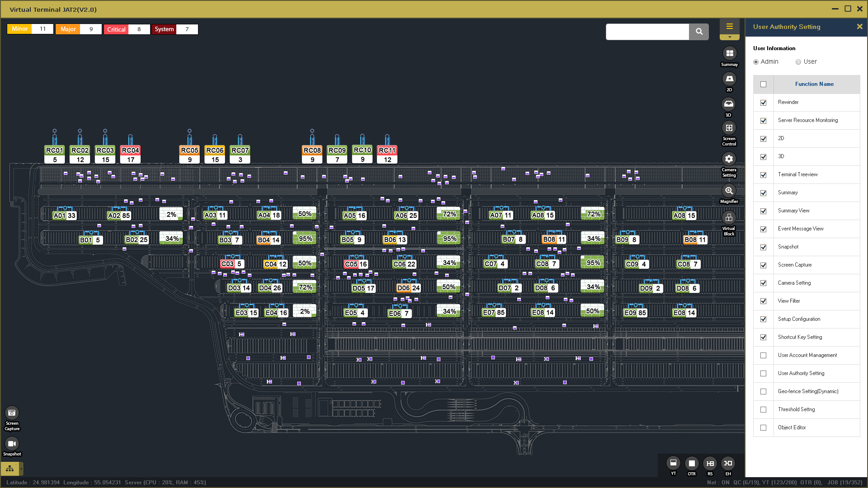868x488 pixels.
Task: Click the Critical alarm counter
Action: pos(127,29)
